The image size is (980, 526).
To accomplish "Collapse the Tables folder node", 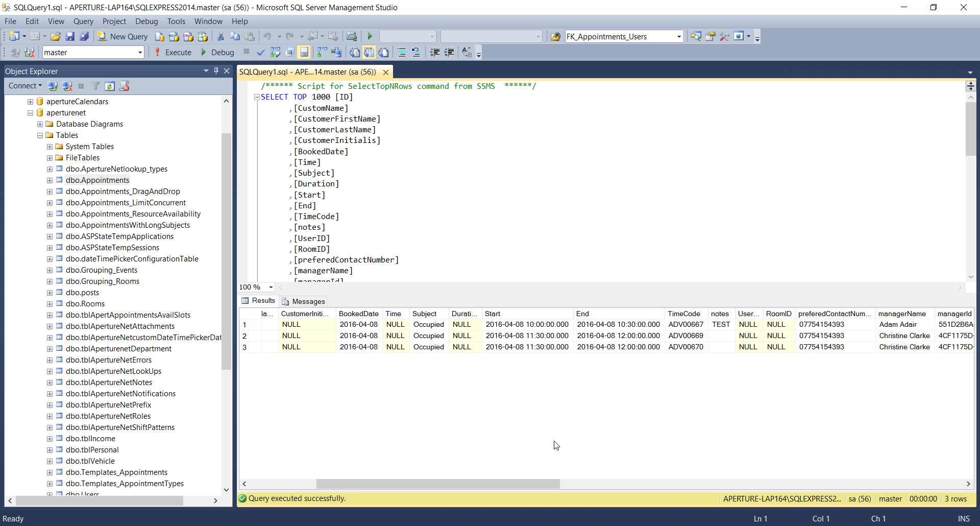I will 40,135.
